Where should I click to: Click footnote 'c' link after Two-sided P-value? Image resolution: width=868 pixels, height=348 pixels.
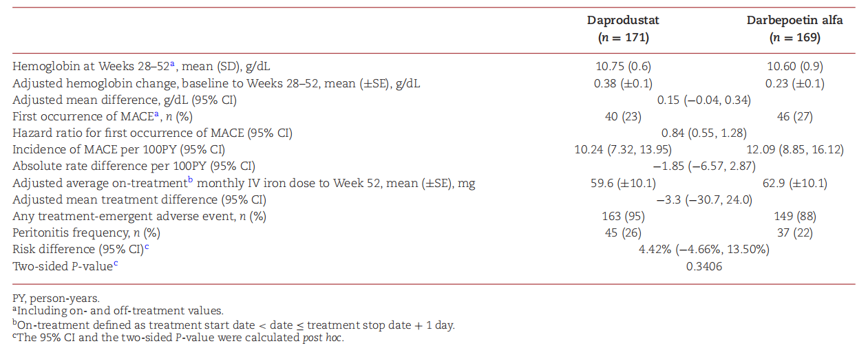click(114, 263)
